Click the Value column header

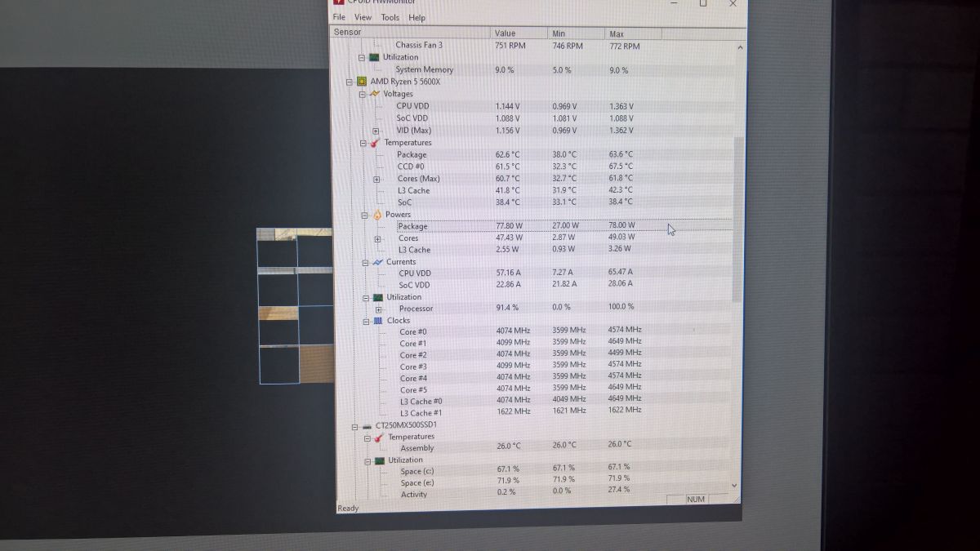[520, 33]
